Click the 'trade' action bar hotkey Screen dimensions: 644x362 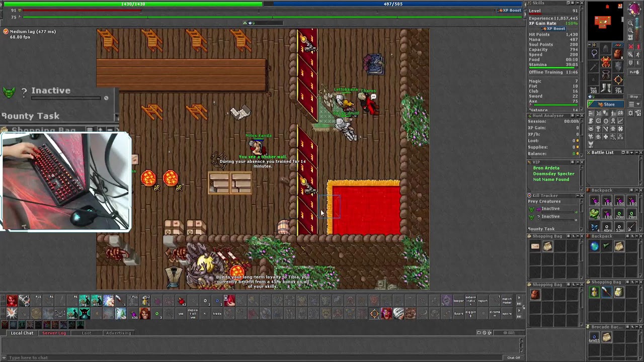point(217,313)
